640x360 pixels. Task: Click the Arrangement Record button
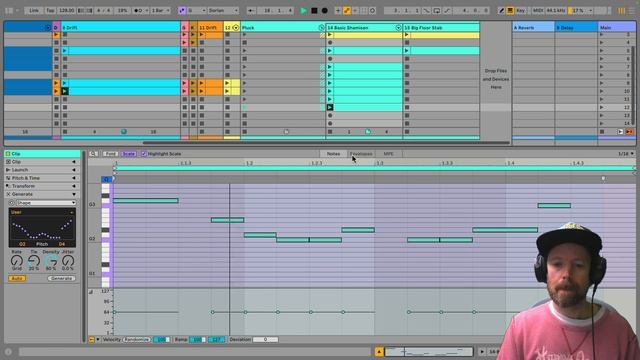(324, 11)
